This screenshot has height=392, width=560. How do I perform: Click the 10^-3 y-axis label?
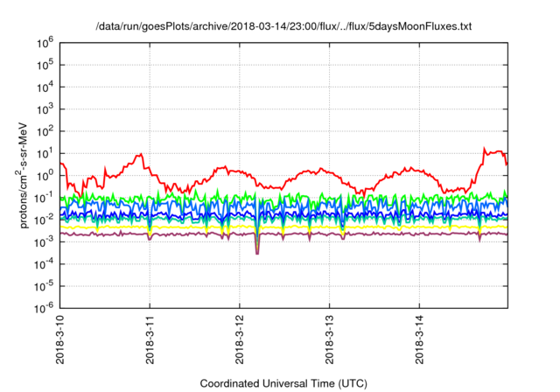point(44,242)
